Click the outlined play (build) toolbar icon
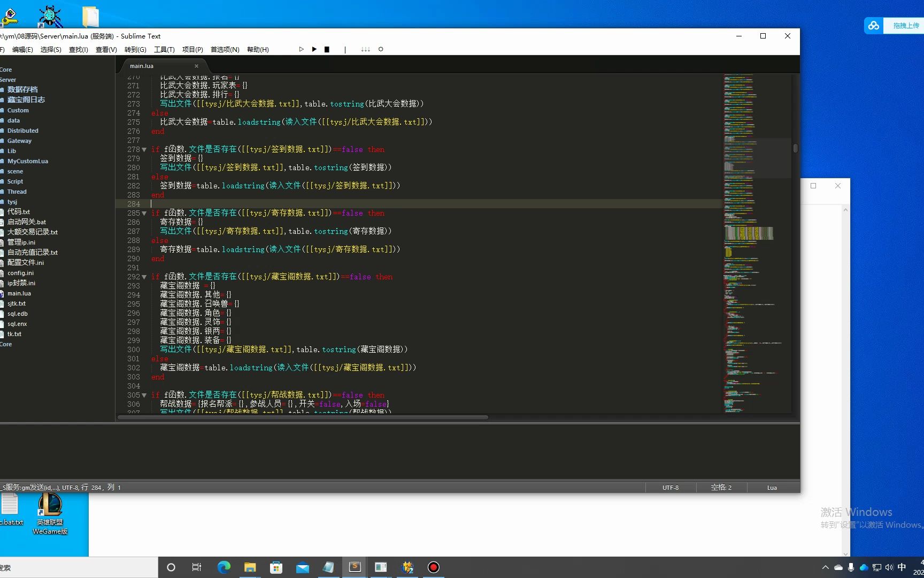 point(302,49)
